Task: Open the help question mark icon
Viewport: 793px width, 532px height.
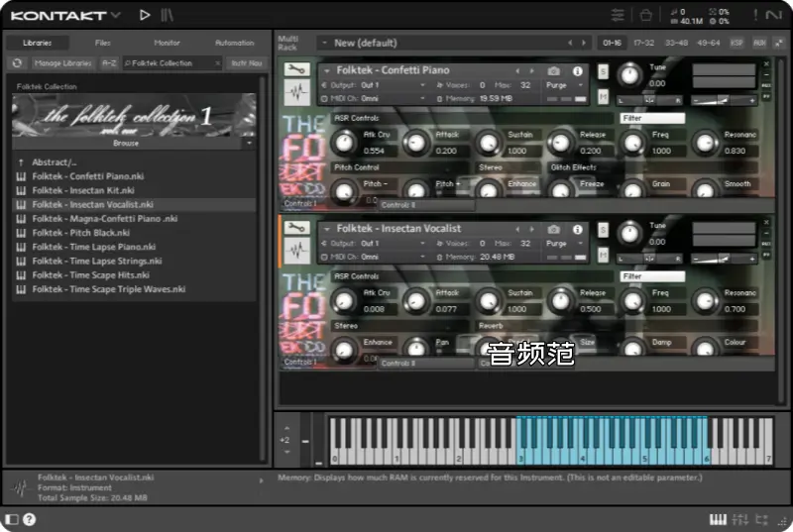Action: click(29, 519)
